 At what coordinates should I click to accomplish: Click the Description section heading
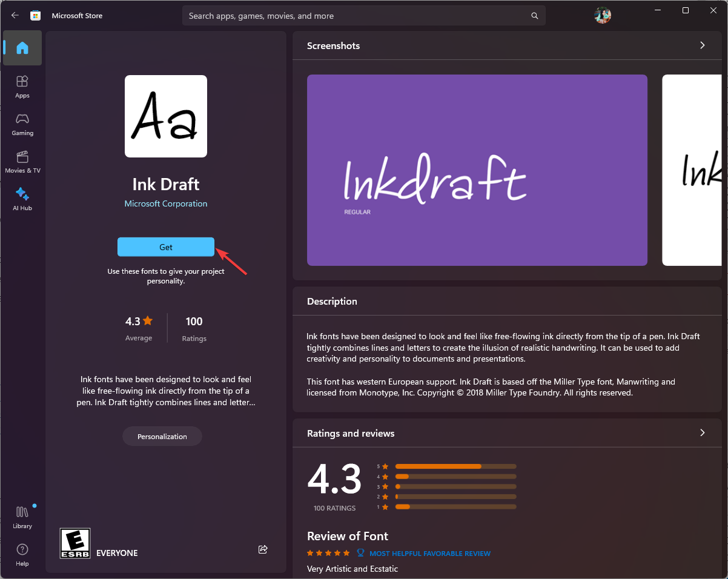pos(332,302)
